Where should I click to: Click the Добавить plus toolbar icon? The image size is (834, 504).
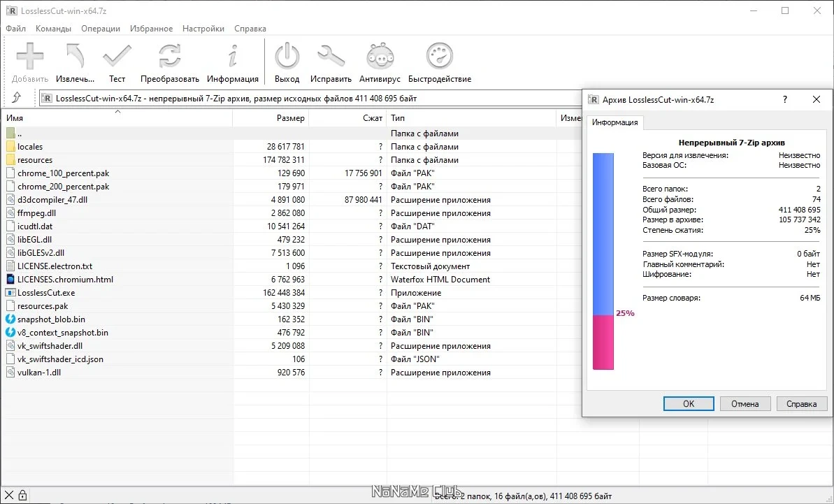pos(30,56)
